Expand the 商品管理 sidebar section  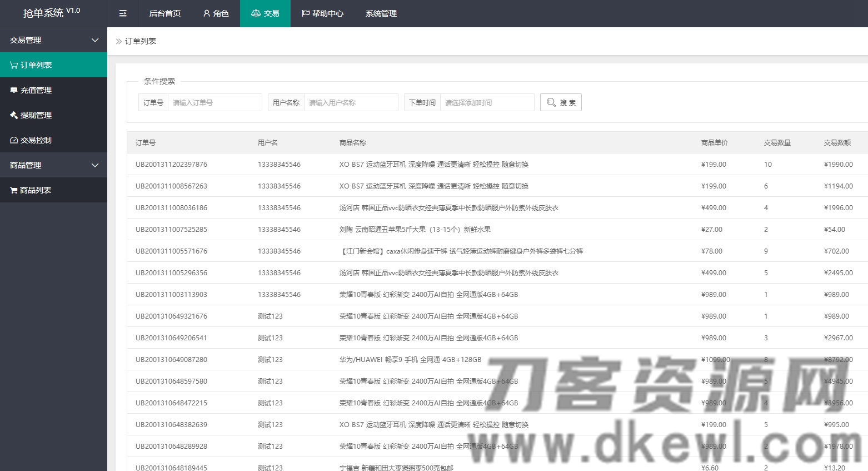pos(94,165)
